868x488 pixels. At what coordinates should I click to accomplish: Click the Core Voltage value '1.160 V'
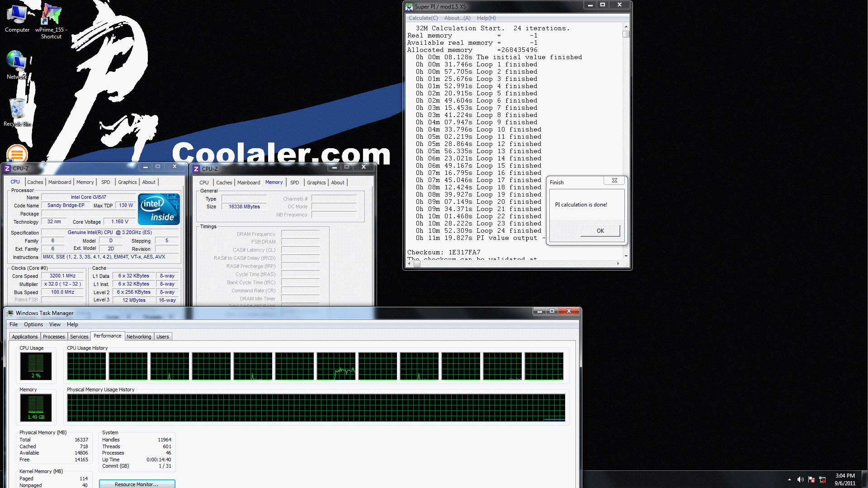(x=120, y=221)
